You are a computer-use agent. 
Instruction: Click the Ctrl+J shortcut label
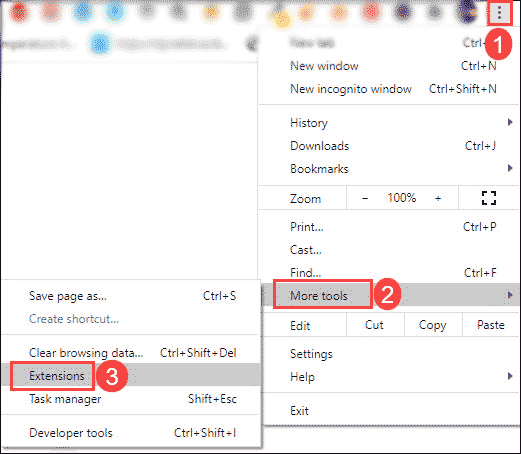click(480, 146)
